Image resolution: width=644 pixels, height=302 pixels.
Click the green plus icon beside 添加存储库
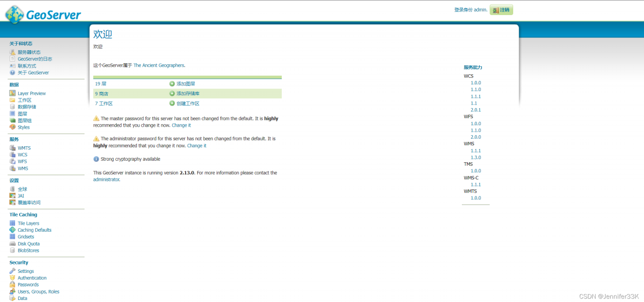[172, 93]
